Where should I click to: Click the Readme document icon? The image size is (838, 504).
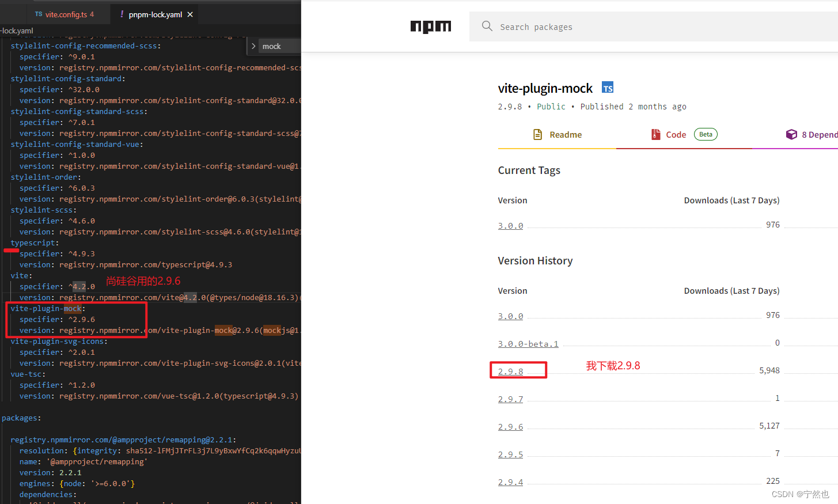tap(537, 134)
